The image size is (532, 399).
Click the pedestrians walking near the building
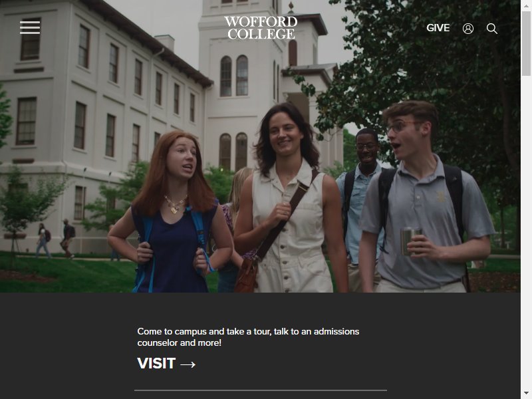click(x=56, y=239)
